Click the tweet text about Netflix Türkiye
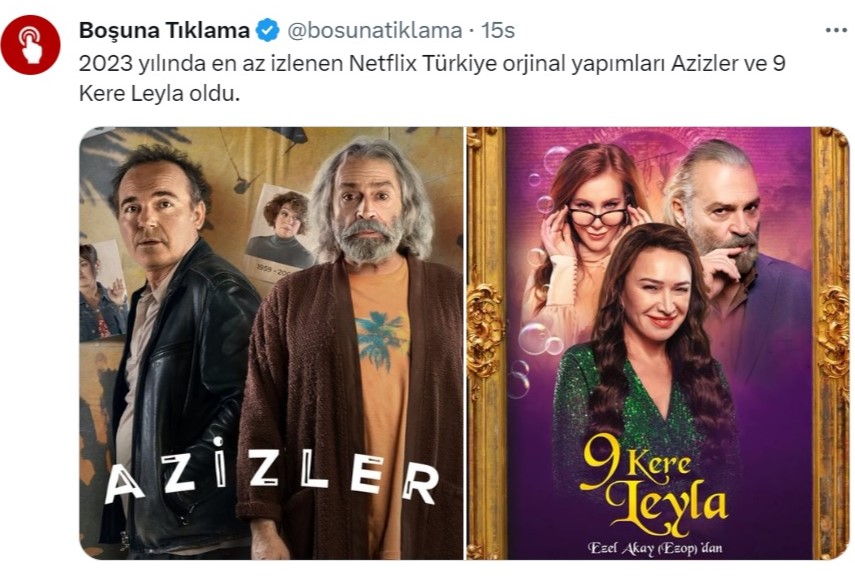Viewport: 855px width, 578px height. click(432, 79)
